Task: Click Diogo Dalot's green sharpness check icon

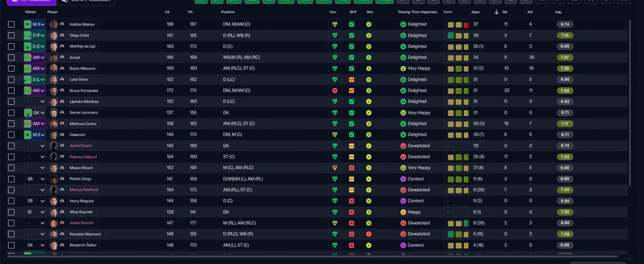Action: click(x=352, y=35)
